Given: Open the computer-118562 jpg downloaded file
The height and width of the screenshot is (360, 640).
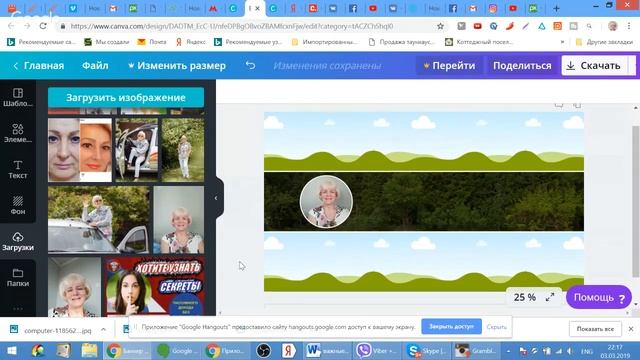Looking at the screenshot, I should (x=52, y=330).
